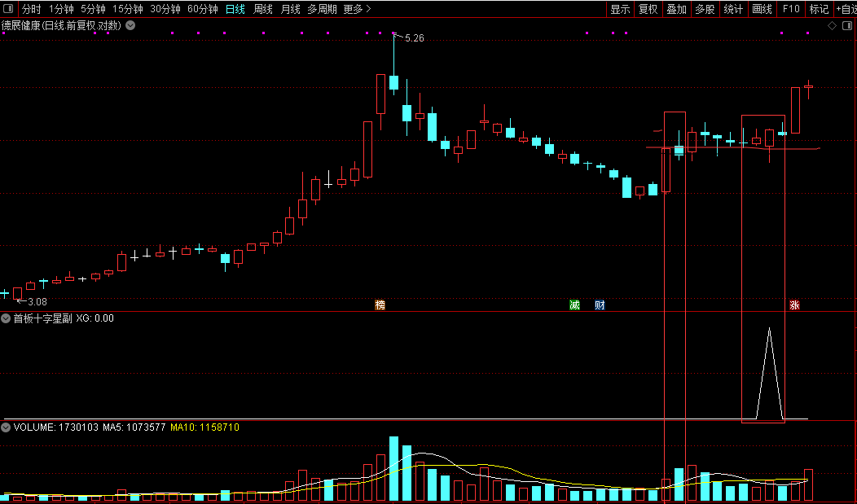This screenshot has height=504, width=857.
Task: Click the 叠加 overlay button
Action: pyautogui.click(x=677, y=9)
